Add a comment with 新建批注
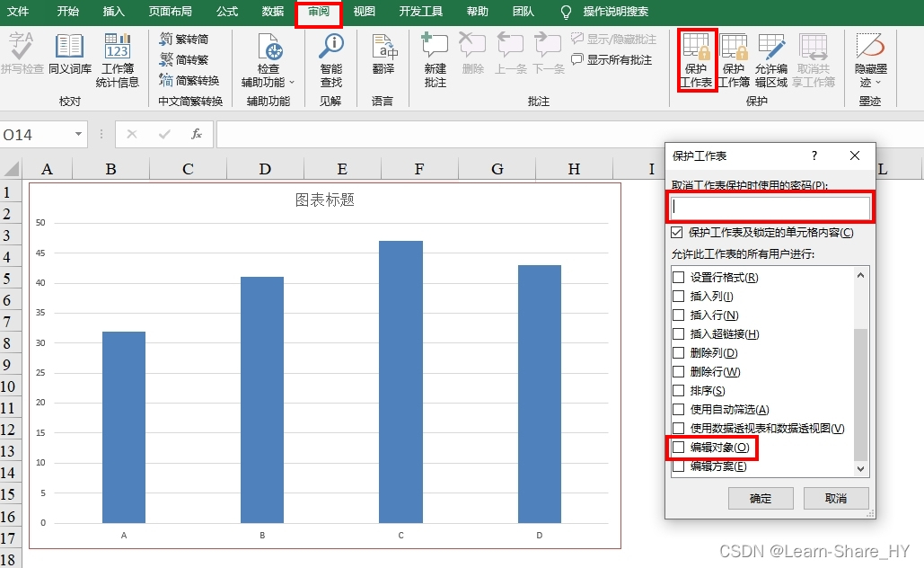 435,60
